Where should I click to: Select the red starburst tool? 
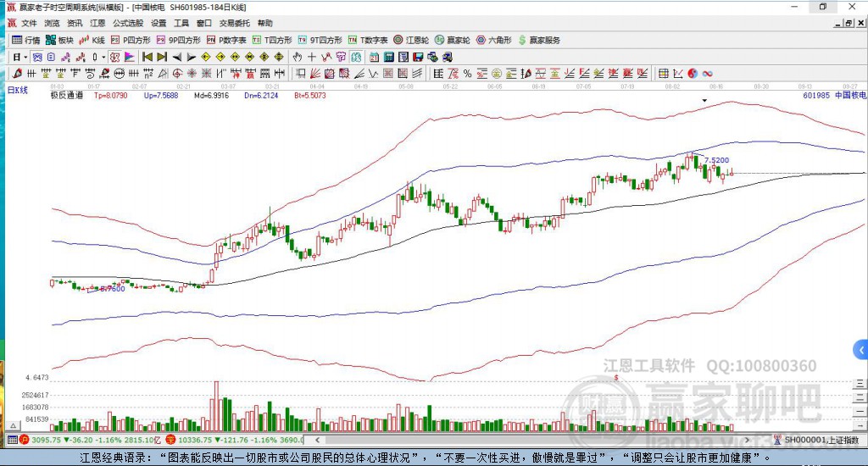pos(192,73)
